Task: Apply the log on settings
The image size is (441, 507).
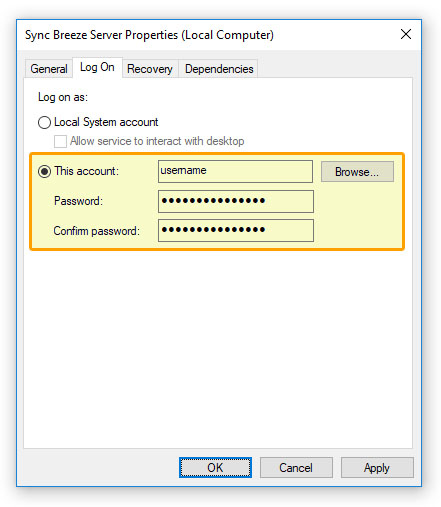Action: (x=377, y=467)
